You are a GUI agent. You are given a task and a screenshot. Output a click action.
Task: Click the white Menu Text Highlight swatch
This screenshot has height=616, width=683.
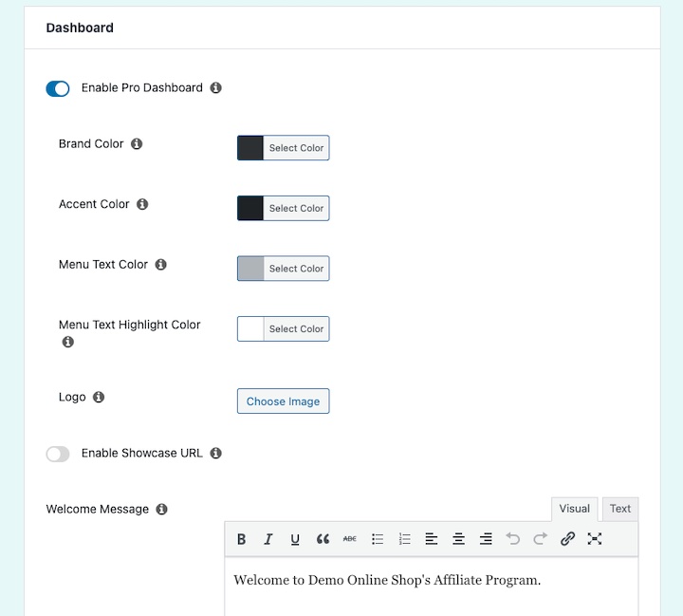(250, 328)
